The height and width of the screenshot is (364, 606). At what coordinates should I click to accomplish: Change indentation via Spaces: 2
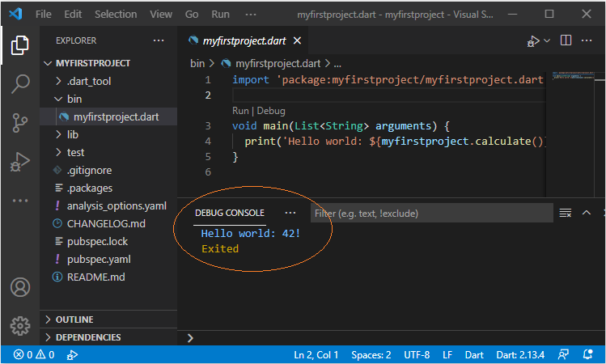(x=371, y=355)
